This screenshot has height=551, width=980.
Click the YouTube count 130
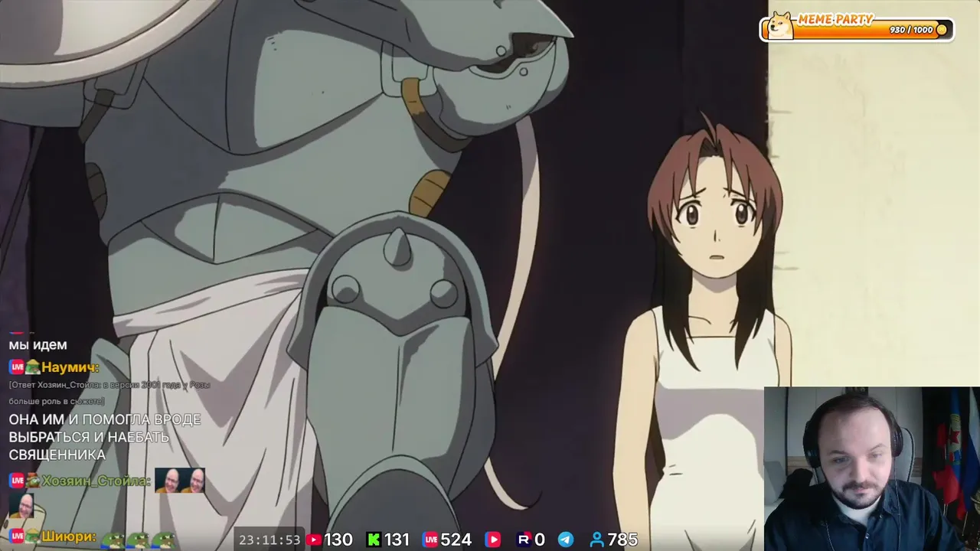[x=338, y=540]
